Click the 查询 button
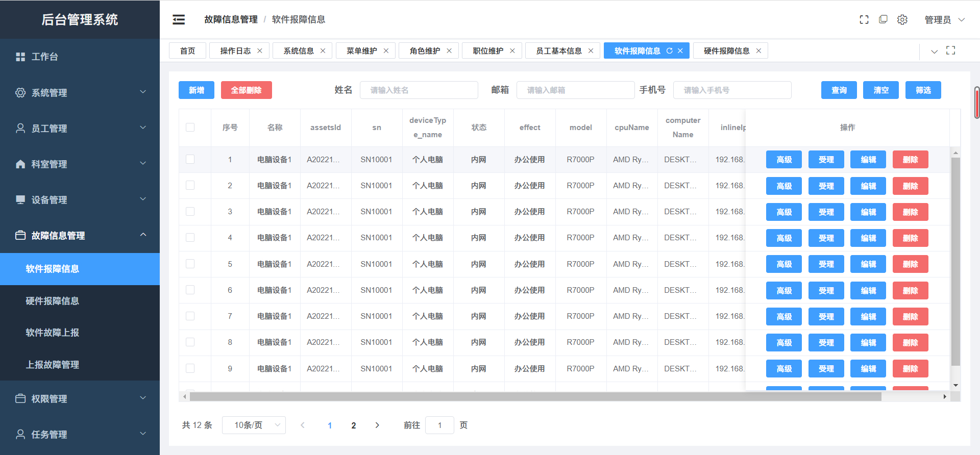980x455 pixels. [839, 90]
